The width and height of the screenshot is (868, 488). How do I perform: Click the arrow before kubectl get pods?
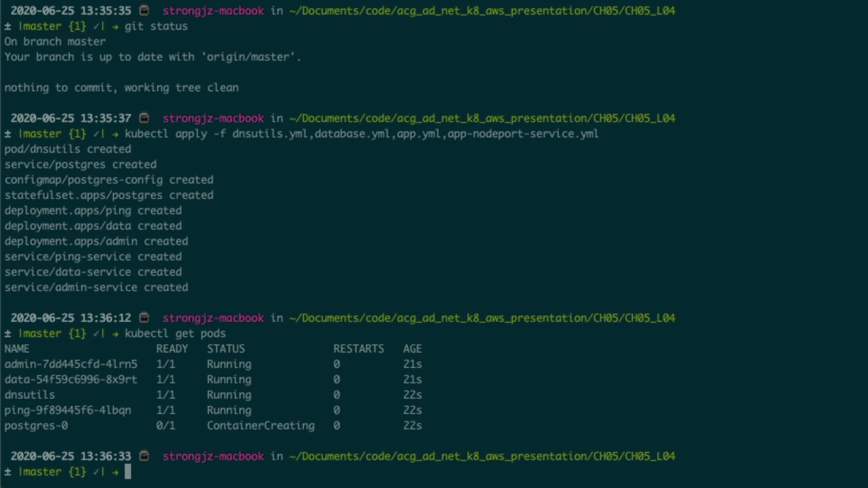pos(115,333)
